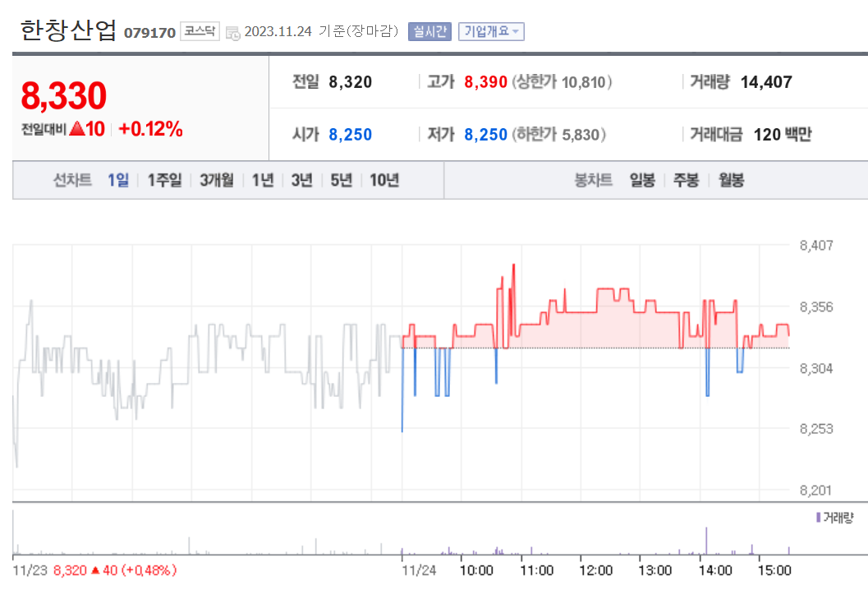This screenshot has height=599, width=868.
Task: Click the stock name 한창산업
Action: (69, 30)
